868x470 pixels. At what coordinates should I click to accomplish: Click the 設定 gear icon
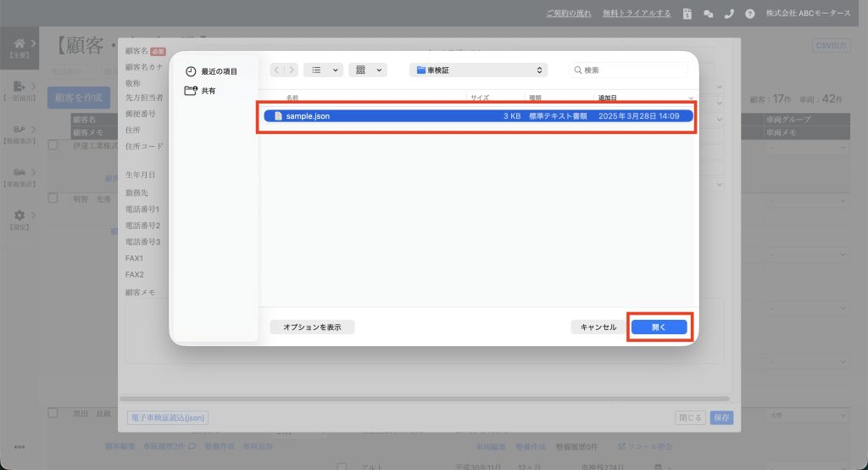19,217
